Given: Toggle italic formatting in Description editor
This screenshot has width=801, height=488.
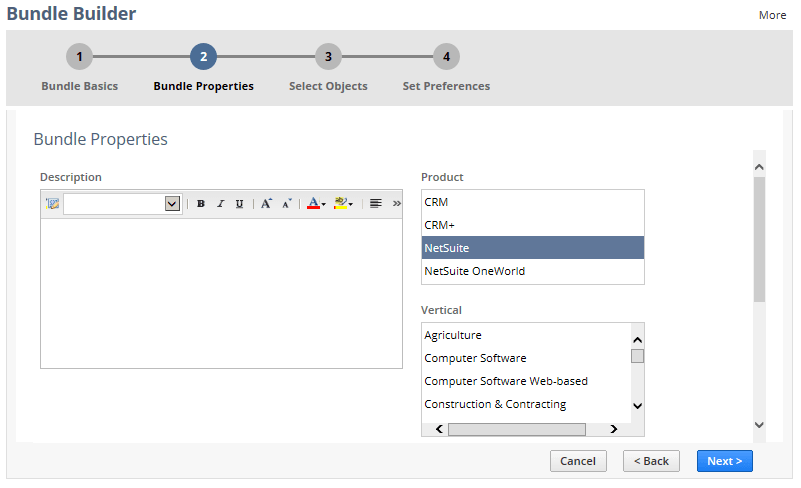Looking at the screenshot, I should click(x=220, y=204).
